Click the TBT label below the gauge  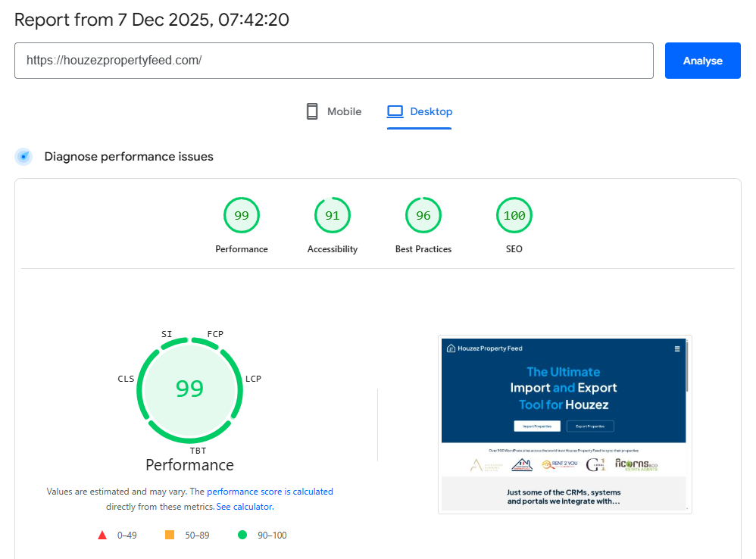coord(198,451)
